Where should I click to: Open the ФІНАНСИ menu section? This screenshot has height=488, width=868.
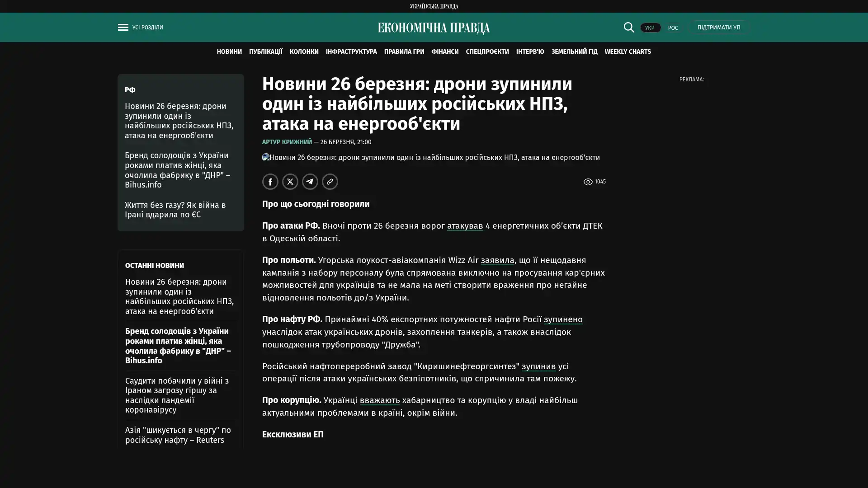point(444,52)
